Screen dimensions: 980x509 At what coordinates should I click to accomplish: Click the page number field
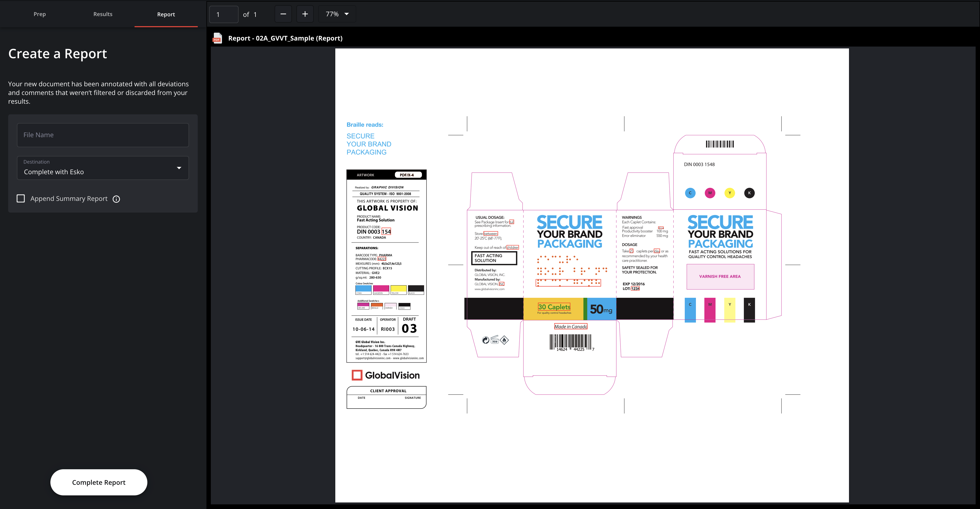point(224,14)
